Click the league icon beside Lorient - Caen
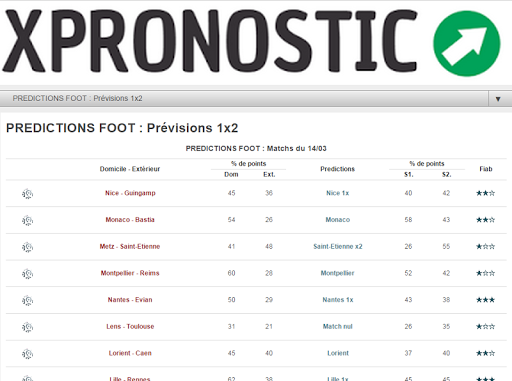This screenshot has width=512, height=381. (x=27, y=354)
